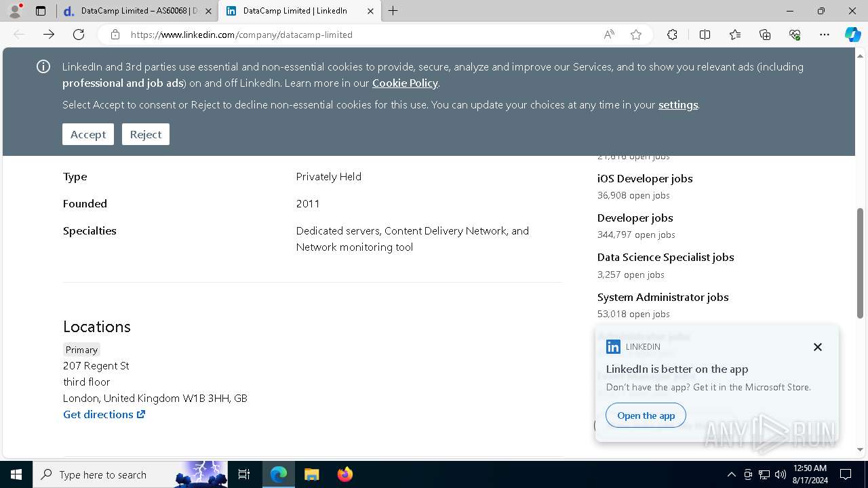Click the LinkedIn logo in the popup
This screenshot has height=488, width=868.
(x=613, y=347)
